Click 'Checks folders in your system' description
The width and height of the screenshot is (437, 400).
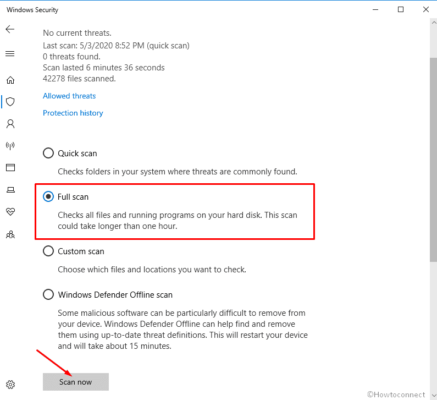177,172
